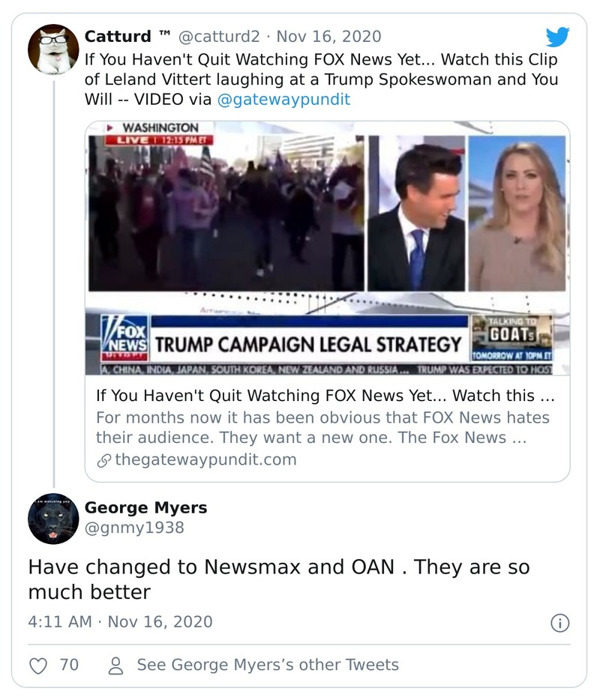Visit the thegatewaypundit.com domain link

point(205,459)
